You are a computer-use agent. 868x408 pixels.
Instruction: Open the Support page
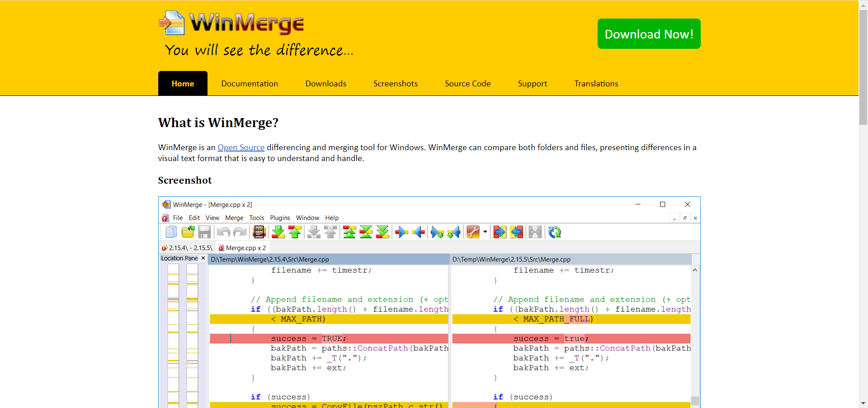[x=533, y=84]
